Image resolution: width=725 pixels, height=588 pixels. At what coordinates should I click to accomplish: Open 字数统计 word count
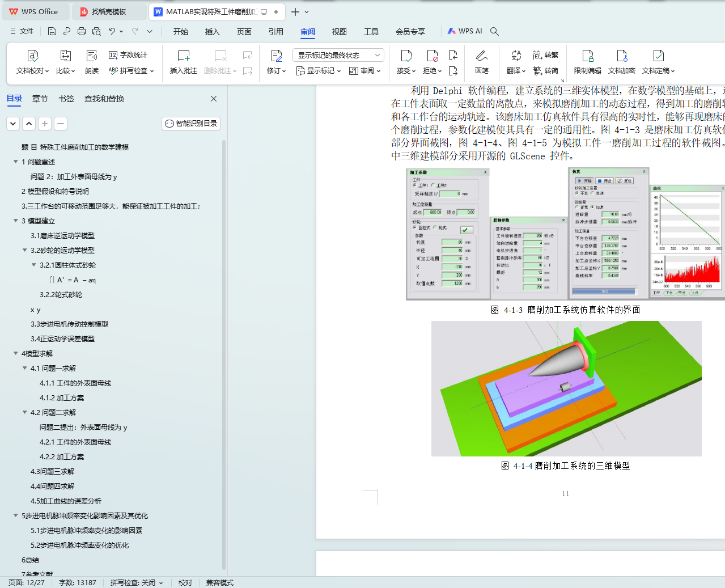click(128, 55)
